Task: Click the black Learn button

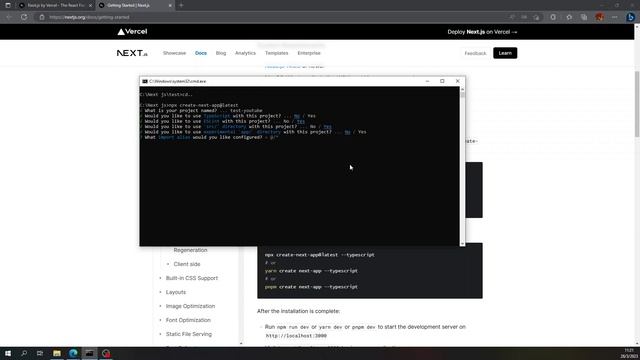Action: (505, 53)
